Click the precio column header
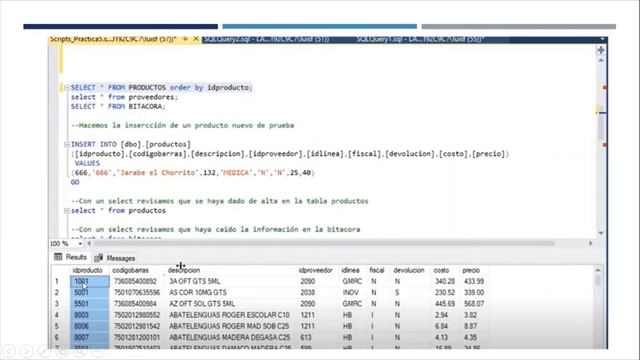The image size is (640, 360). [471, 270]
